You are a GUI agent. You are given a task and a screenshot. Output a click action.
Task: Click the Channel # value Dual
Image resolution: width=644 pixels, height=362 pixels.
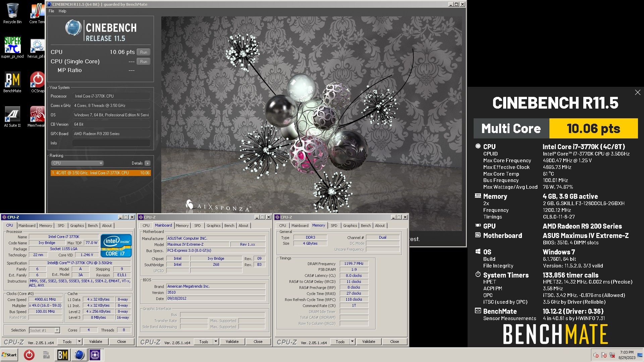click(x=383, y=237)
